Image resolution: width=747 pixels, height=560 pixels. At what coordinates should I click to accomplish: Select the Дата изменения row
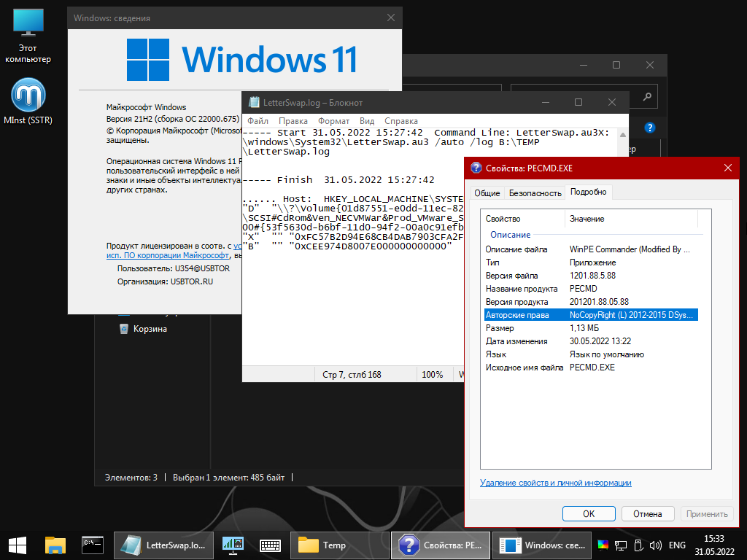[x=591, y=341]
